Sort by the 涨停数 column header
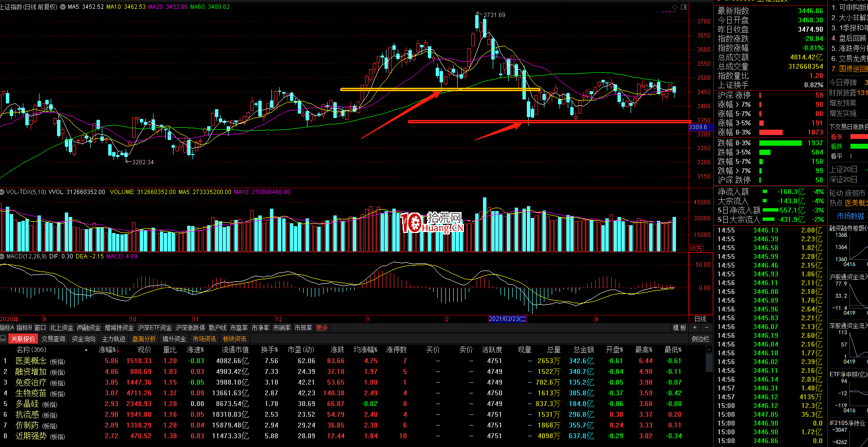 pos(396,350)
